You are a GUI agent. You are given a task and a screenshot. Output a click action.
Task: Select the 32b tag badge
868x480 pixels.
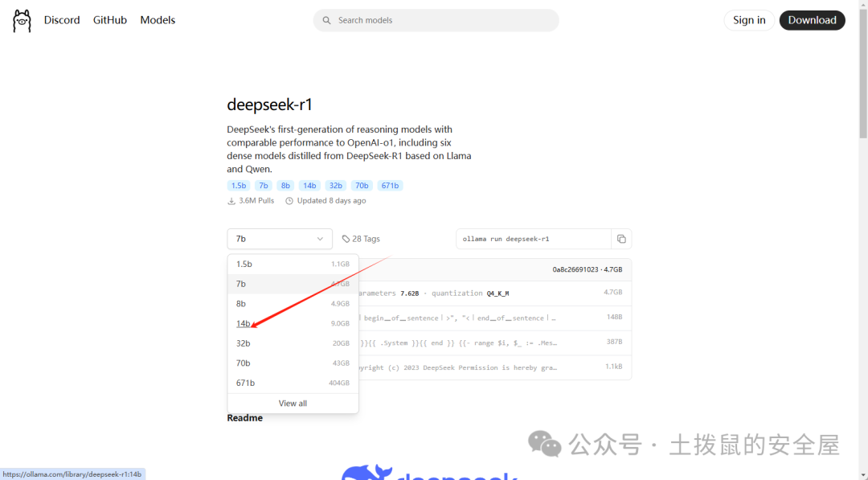(335, 186)
